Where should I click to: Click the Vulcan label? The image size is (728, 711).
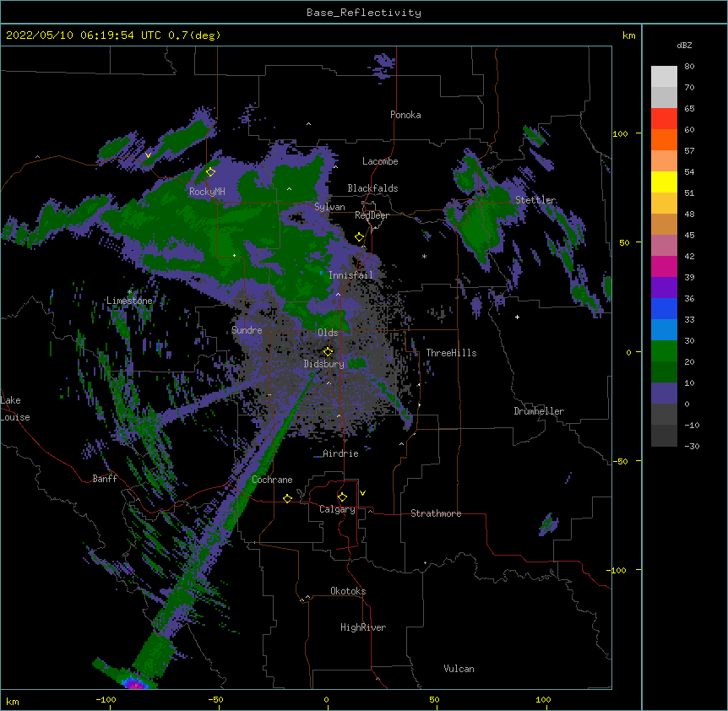pos(459,669)
